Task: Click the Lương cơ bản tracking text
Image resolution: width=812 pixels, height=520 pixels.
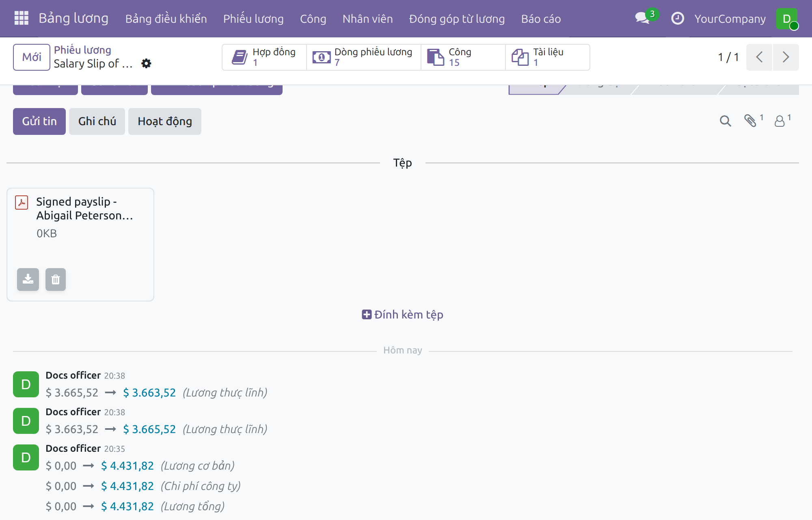Action: click(198, 466)
